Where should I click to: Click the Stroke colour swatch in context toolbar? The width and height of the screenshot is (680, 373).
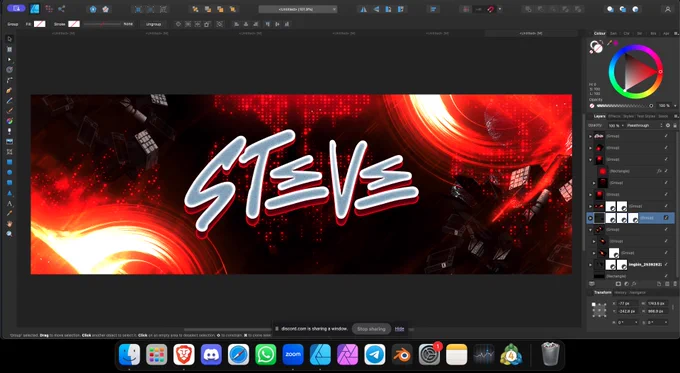click(x=74, y=24)
